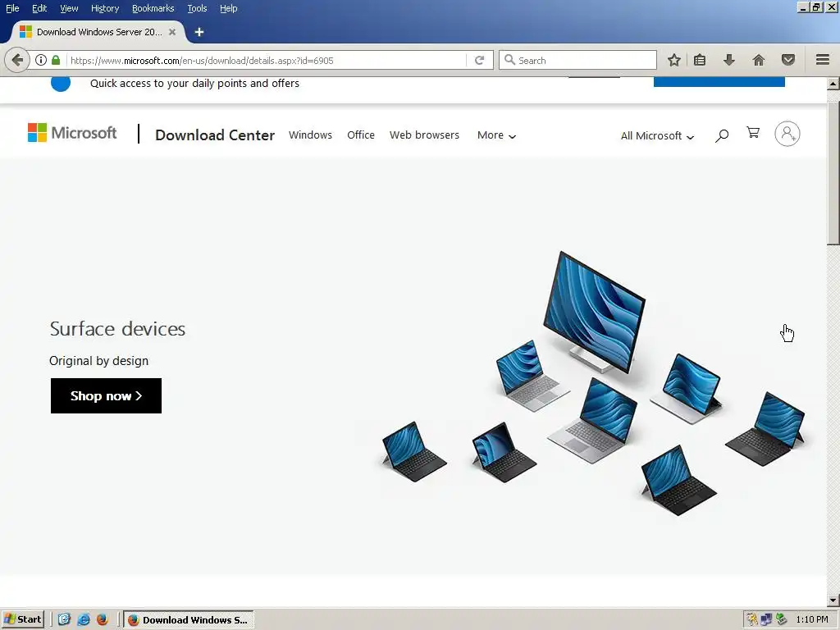840x630 pixels.
Task: Click the blue banner button at top right
Action: click(719, 82)
